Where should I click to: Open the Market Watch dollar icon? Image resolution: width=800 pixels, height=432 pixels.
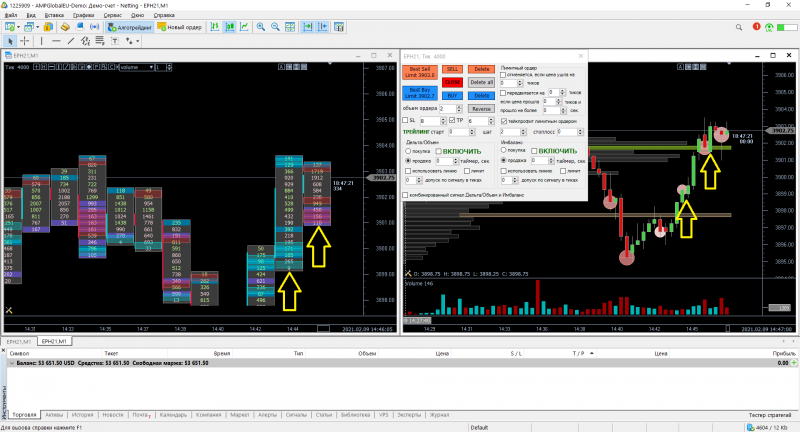48,27
